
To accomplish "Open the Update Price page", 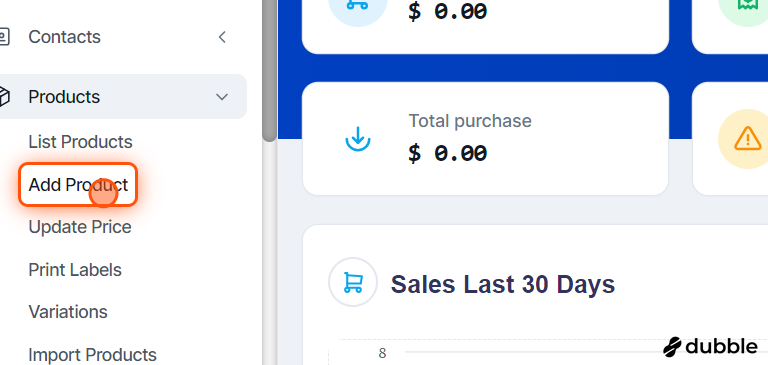I will pyautogui.click(x=80, y=227).
